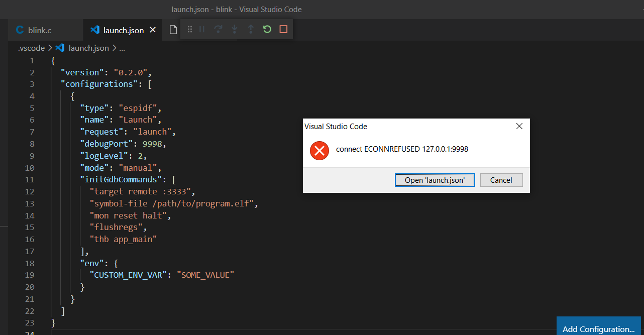Cancel the ECONNREFUSED error dialog

(501, 180)
